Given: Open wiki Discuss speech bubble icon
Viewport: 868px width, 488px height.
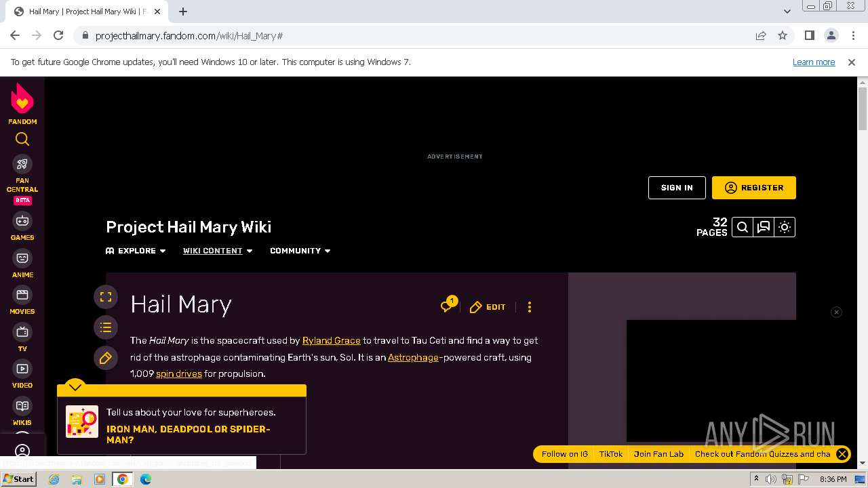Looking at the screenshot, I should tap(764, 227).
